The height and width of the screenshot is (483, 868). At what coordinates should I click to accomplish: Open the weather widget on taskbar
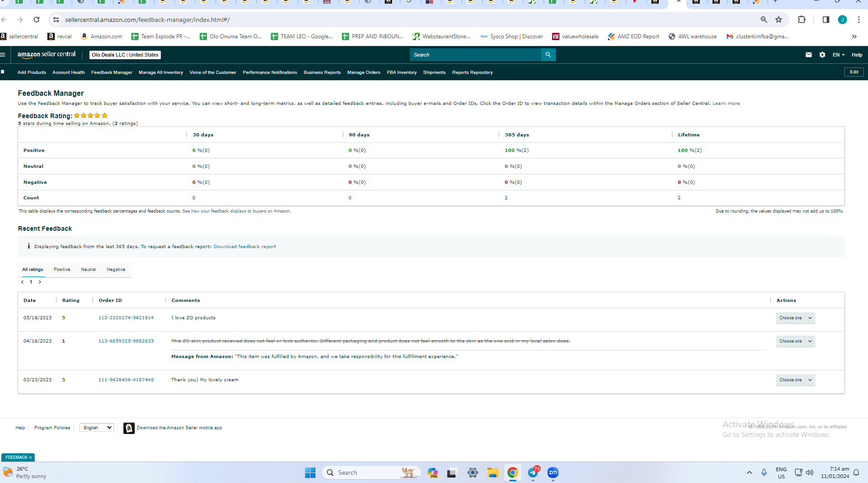[25, 473]
